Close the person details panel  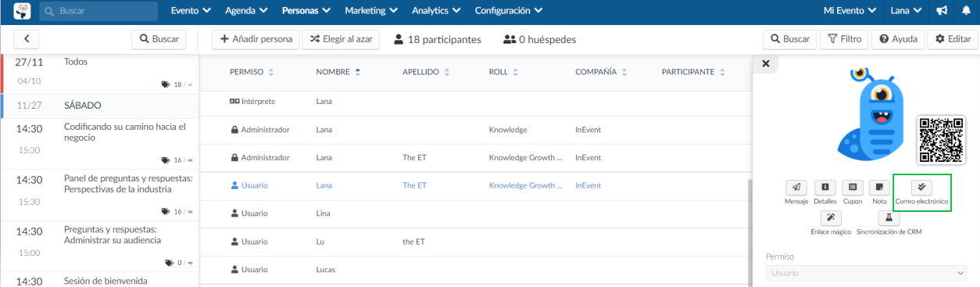[x=765, y=64]
